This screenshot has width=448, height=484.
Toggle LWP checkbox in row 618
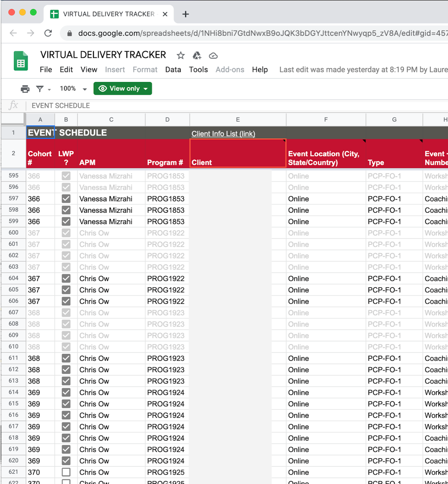point(66,438)
